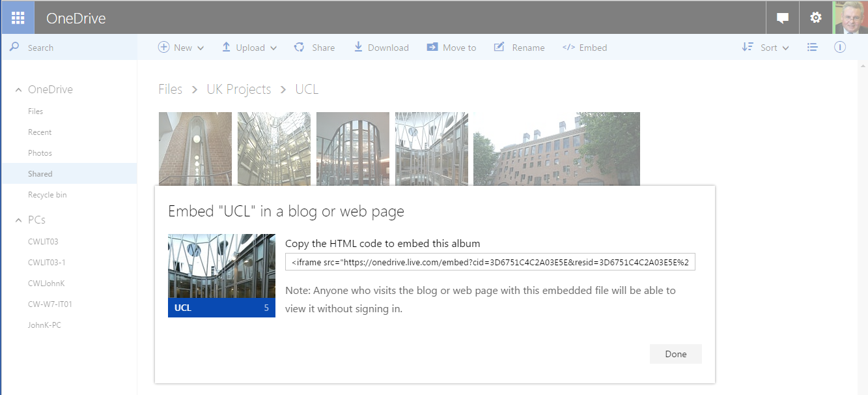Image resolution: width=868 pixels, height=395 pixels.
Task: Open the user profile picture
Action: tap(850, 18)
